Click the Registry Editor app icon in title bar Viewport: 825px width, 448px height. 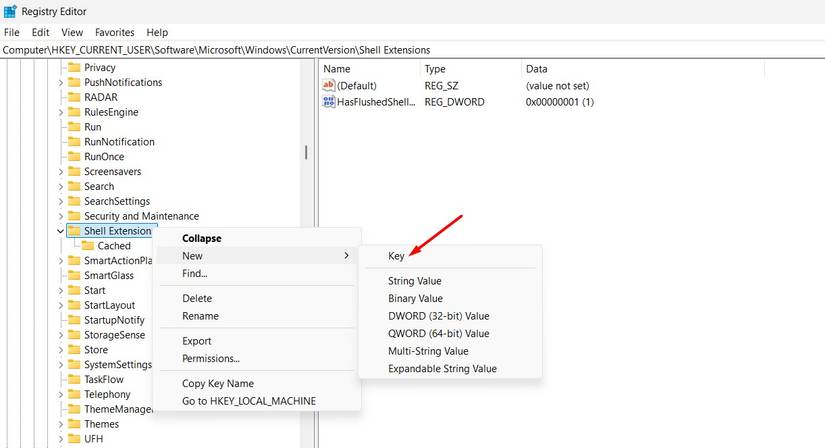click(10, 11)
